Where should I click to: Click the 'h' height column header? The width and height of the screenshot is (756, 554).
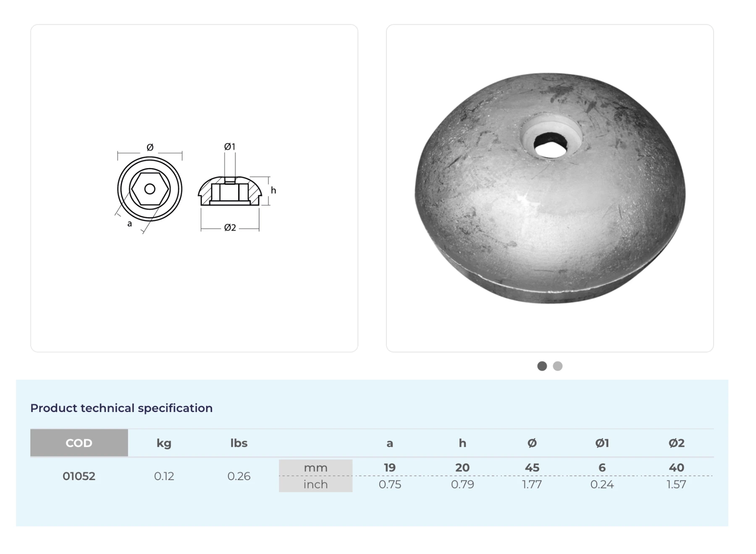click(x=462, y=443)
